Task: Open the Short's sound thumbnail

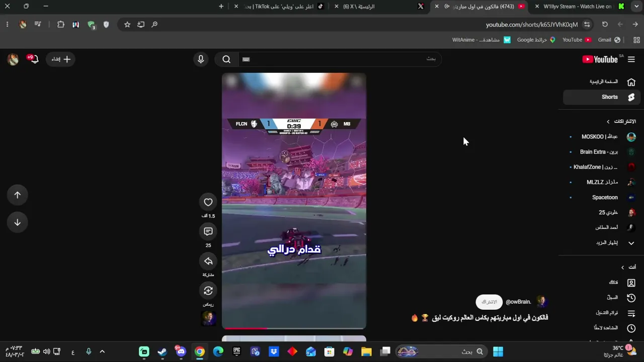Action: click(x=208, y=318)
